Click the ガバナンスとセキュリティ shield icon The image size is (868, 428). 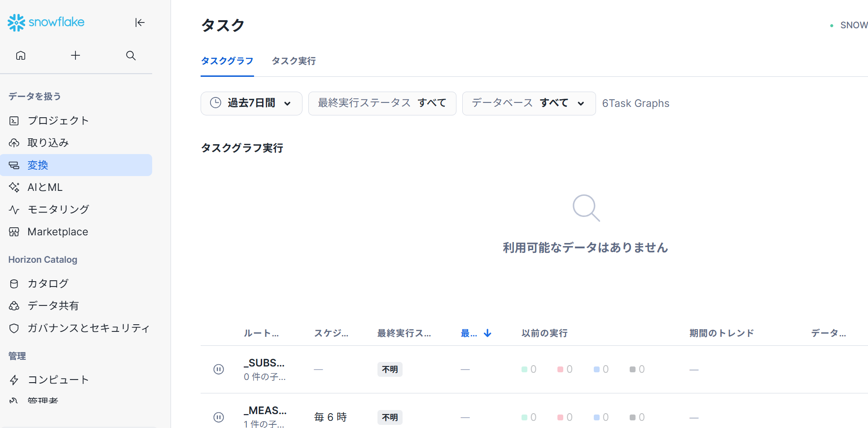14,328
